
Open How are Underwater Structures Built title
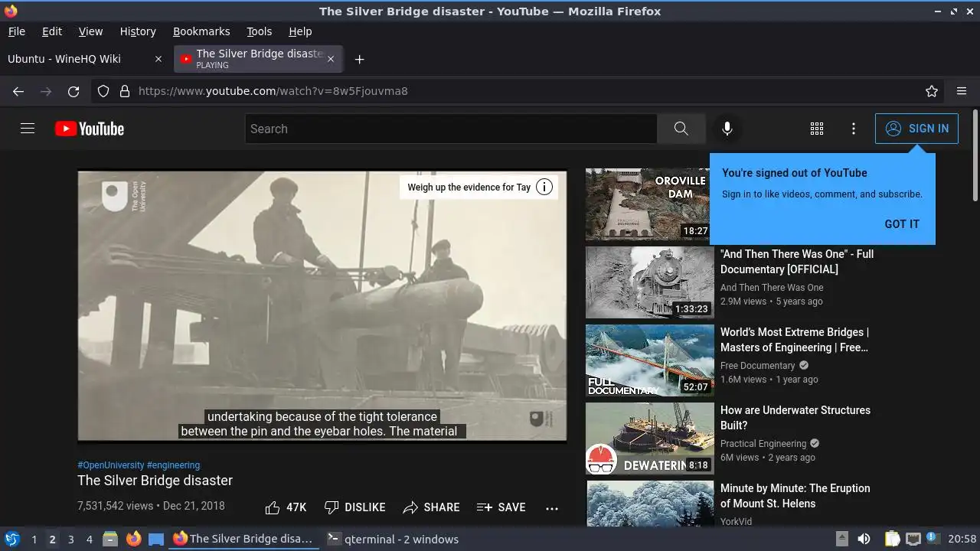(x=795, y=418)
